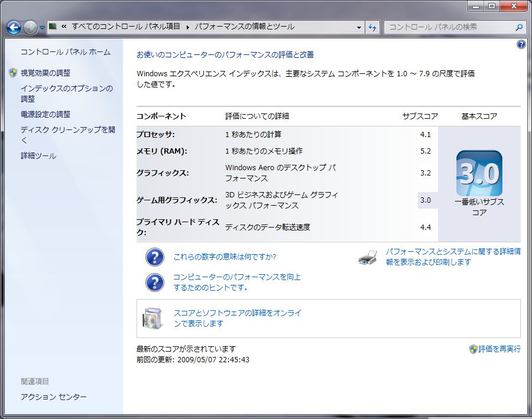
Task: Click the Back navigation arrow
Action: 14,28
